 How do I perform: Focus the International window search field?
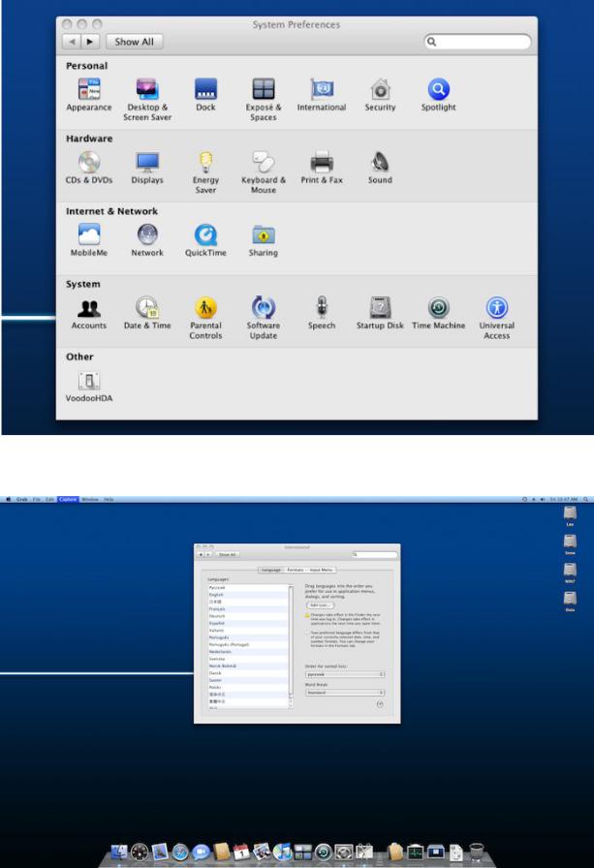click(x=375, y=554)
